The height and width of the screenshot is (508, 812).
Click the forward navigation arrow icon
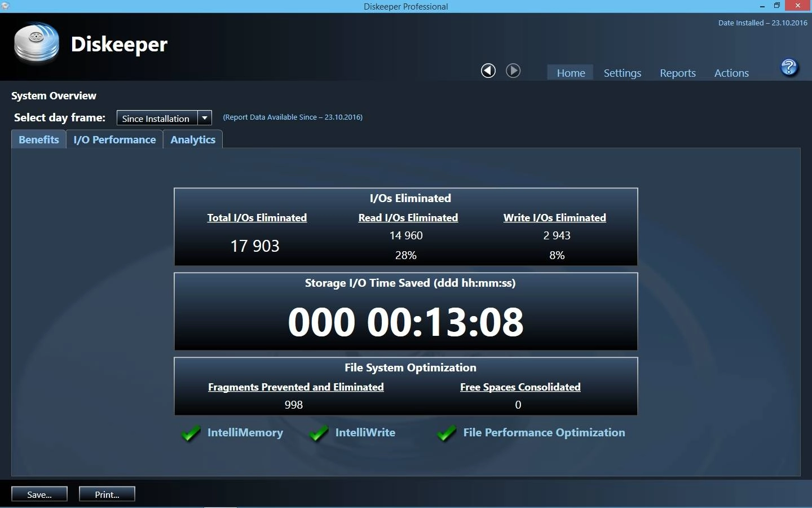(x=513, y=71)
